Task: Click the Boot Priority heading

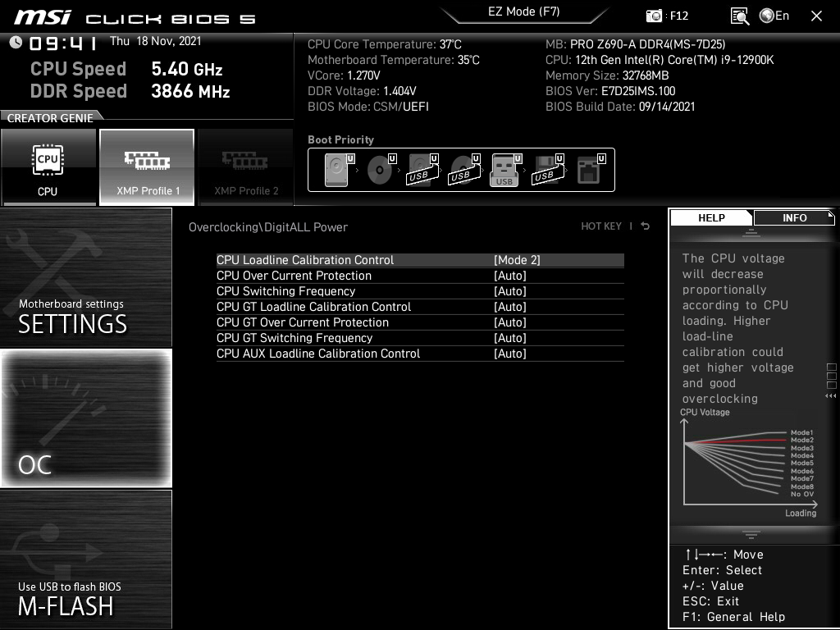Action: click(x=340, y=139)
